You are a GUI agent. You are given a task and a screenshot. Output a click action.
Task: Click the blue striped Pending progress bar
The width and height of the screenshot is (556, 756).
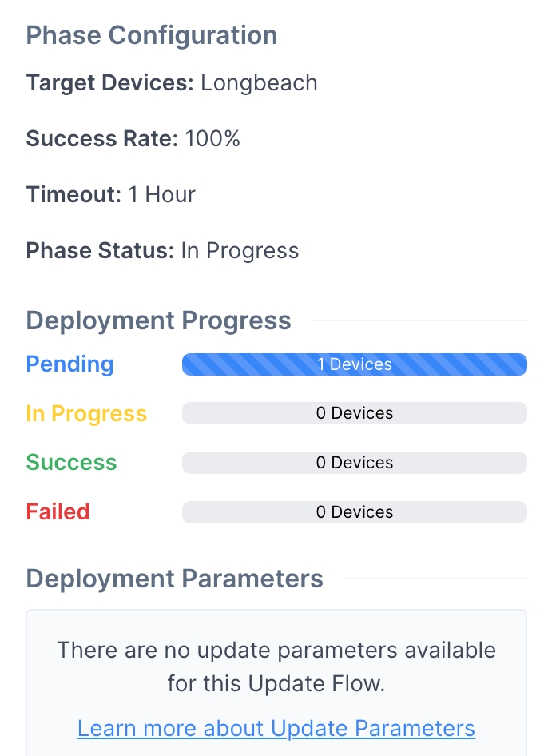354,364
